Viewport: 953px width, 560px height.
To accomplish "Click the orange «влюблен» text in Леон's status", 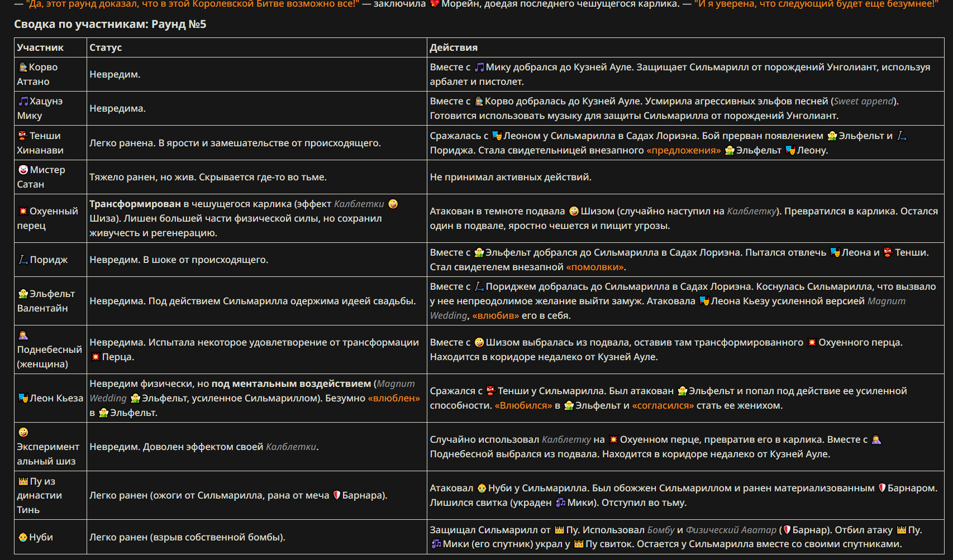I will coord(394,398).
